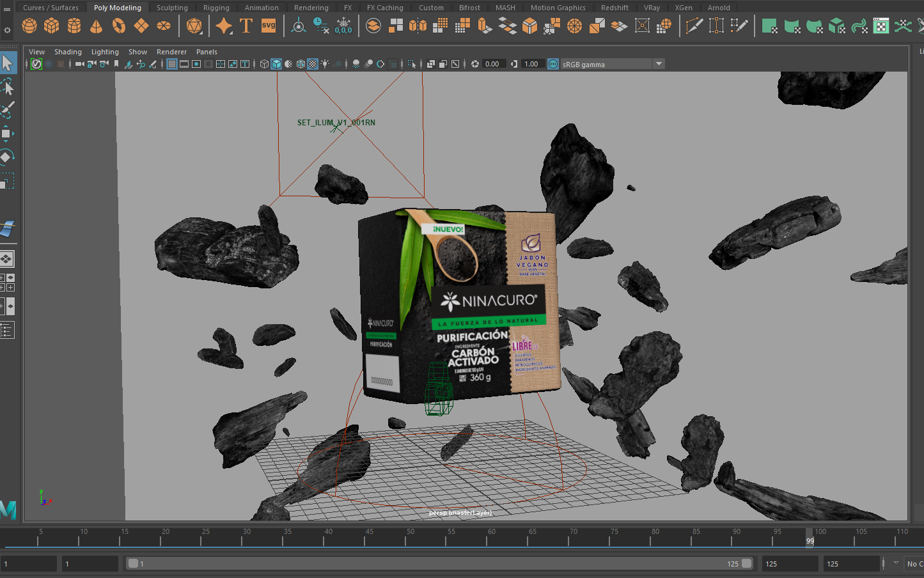Switch to the Redshift shelf tab

(615, 8)
